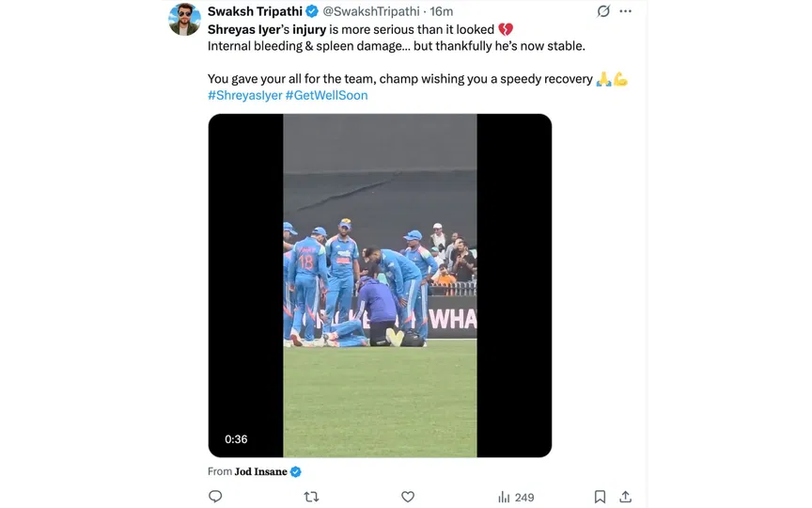Screen dimensions: 812x508
Task: Click the tweet text about Shreyas Iyer's injury
Action: (395, 45)
